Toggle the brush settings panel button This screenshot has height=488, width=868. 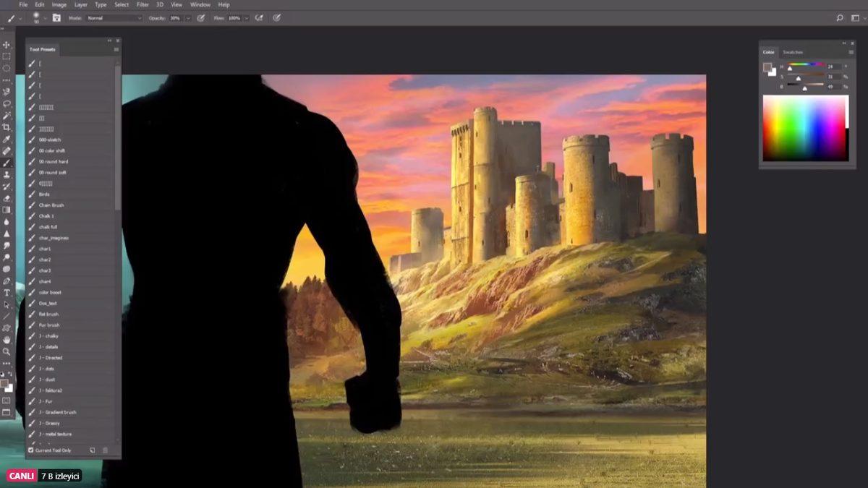click(56, 18)
